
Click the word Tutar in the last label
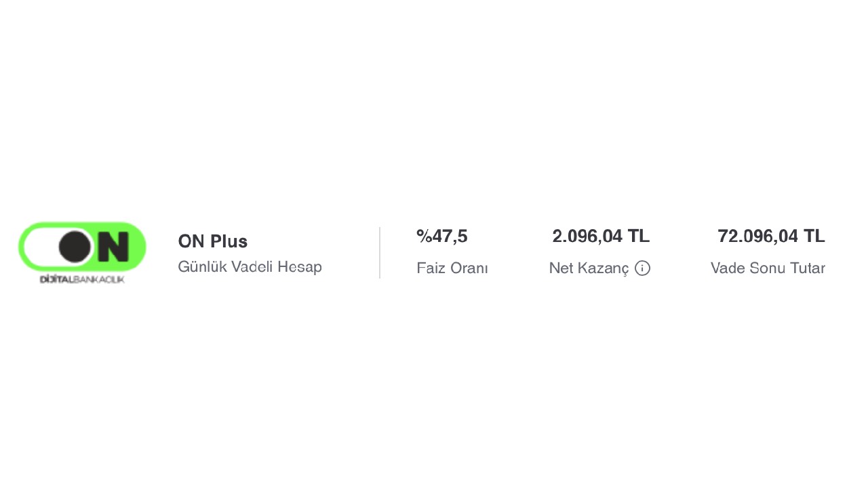pos(806,268)
